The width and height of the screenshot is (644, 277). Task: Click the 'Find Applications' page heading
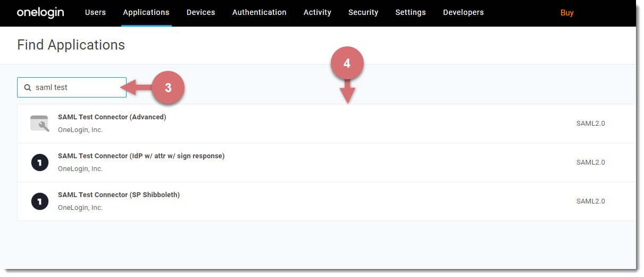(71, 45)
